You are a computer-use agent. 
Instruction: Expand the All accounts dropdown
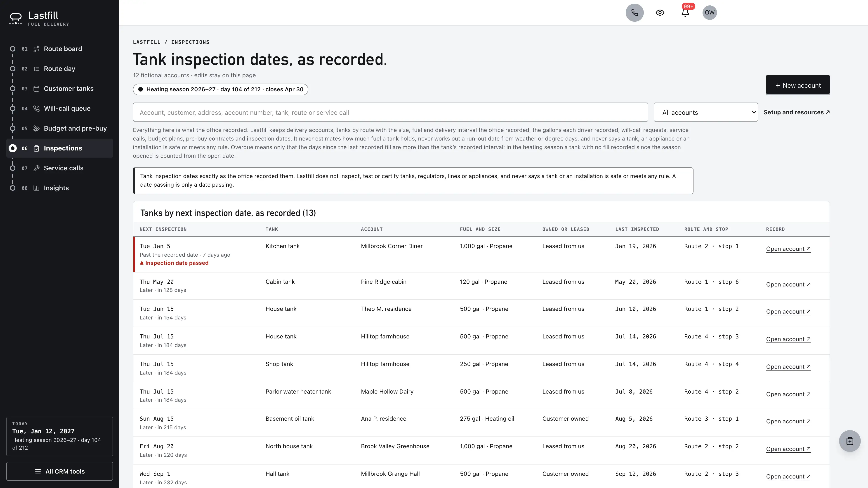click(x=705, y=112)
